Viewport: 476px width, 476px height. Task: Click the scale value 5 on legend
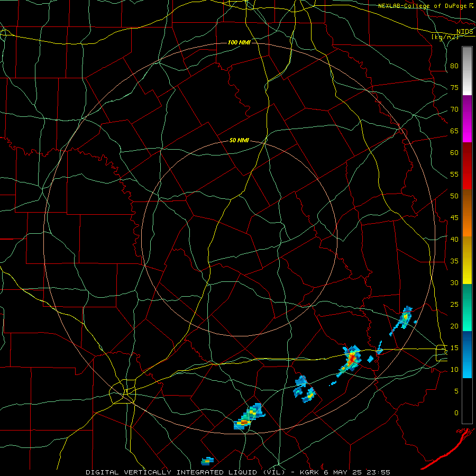(456, 391)
